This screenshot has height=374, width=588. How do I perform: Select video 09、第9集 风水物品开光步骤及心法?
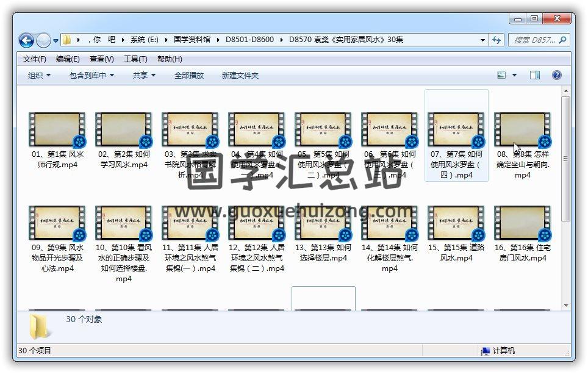57,238
